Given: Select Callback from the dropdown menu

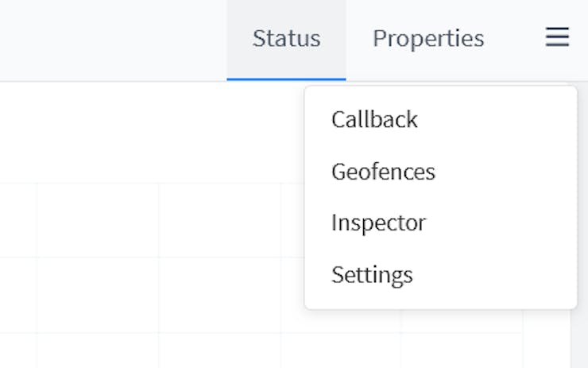Looking at the screenshot, I should pos(374,119).
